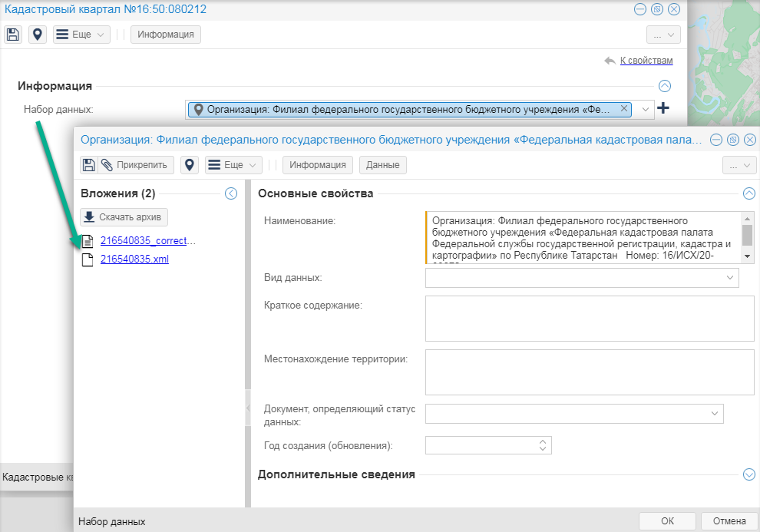Open the Еще menu in organization window
Image resolution: width=760 pixels, height=532 pixels.
[x=233, y=165]
